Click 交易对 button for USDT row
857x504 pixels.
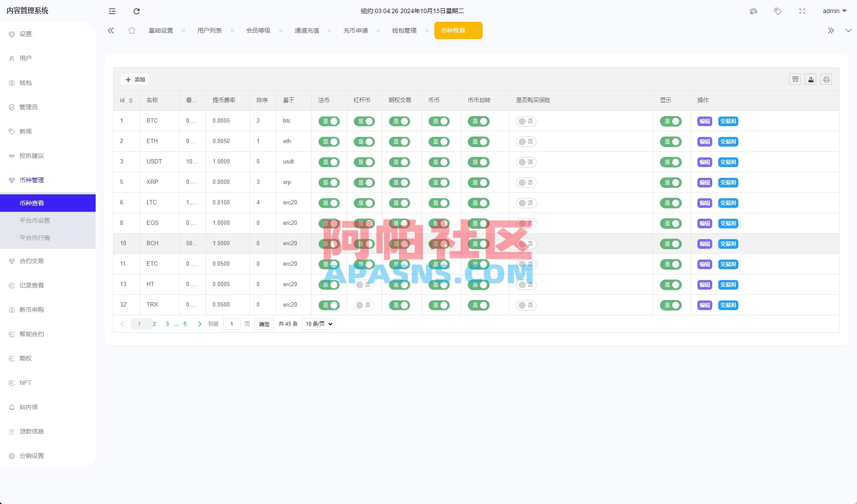click(x=728, y=162)
